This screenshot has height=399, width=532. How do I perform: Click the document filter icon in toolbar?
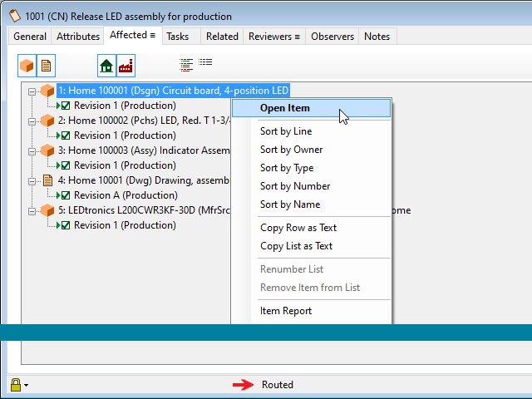(x=47, y=66)
